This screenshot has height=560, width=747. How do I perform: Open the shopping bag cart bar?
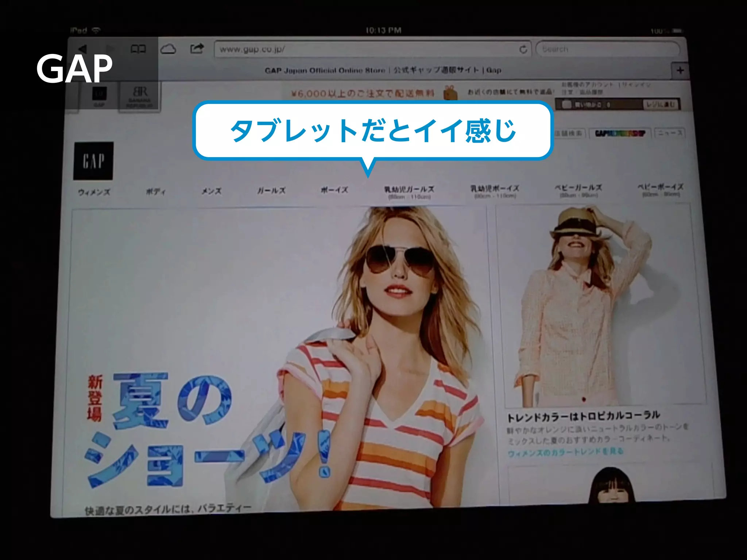598,105
